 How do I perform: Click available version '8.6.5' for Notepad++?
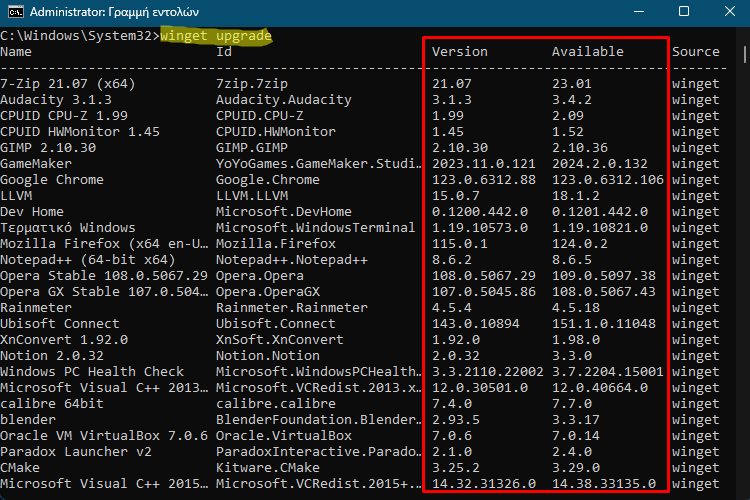(x=572, y=260)
